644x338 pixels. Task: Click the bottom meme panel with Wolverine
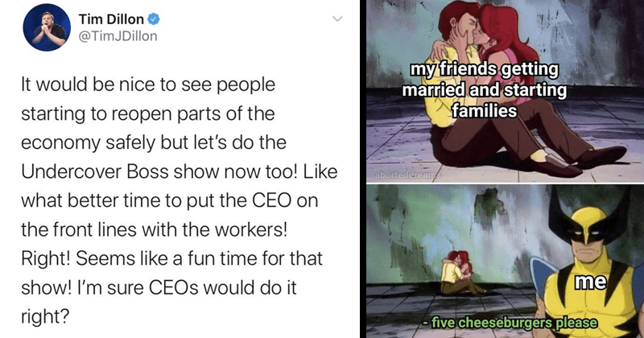click(505, 262)
